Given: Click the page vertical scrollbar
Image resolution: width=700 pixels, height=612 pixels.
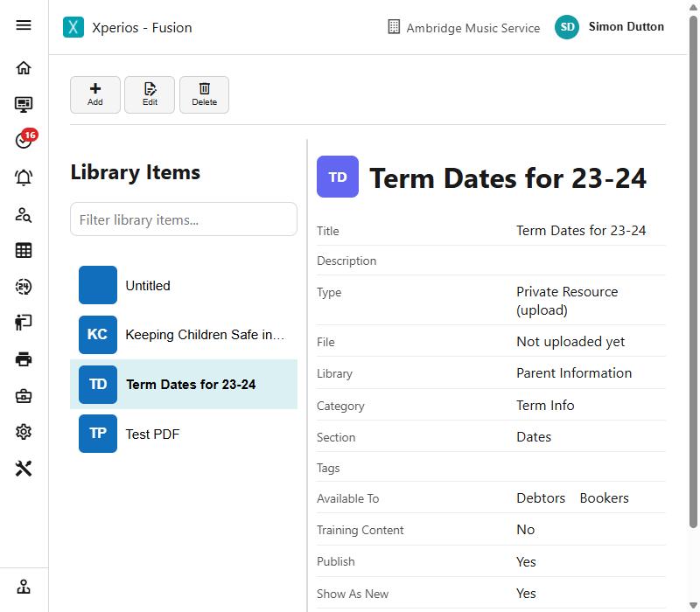Looking at the screenshot, I should tap(693, 272).
